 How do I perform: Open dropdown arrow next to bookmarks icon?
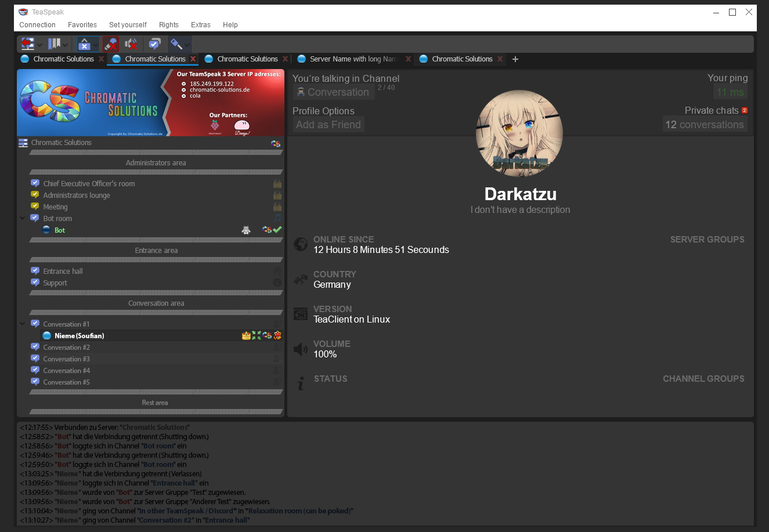point(66,45)
